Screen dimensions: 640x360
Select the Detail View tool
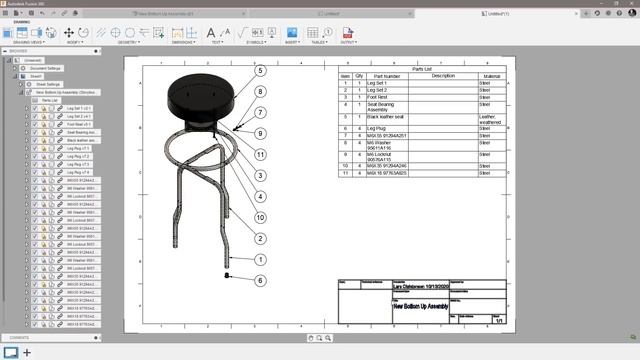coord(51,33)
